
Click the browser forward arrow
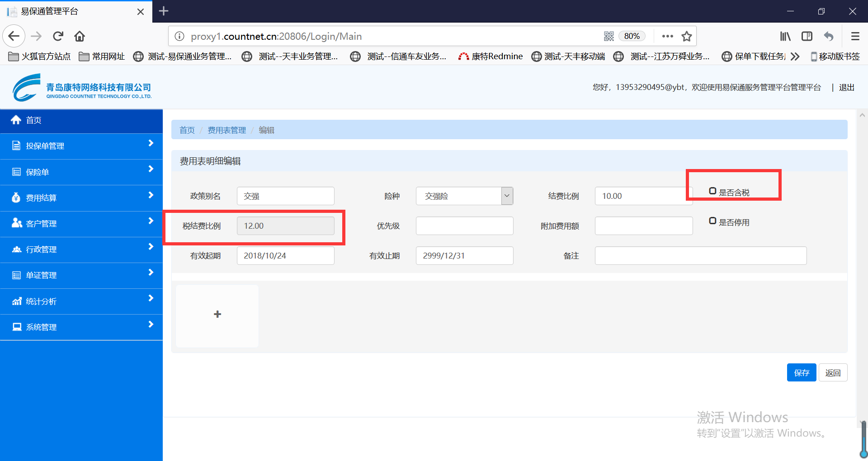[36, 36]
